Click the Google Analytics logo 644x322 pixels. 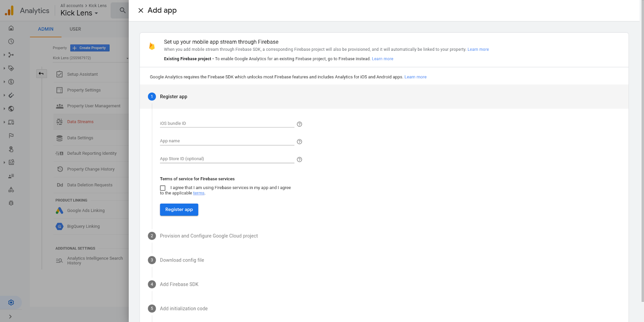tap(9, 10)
